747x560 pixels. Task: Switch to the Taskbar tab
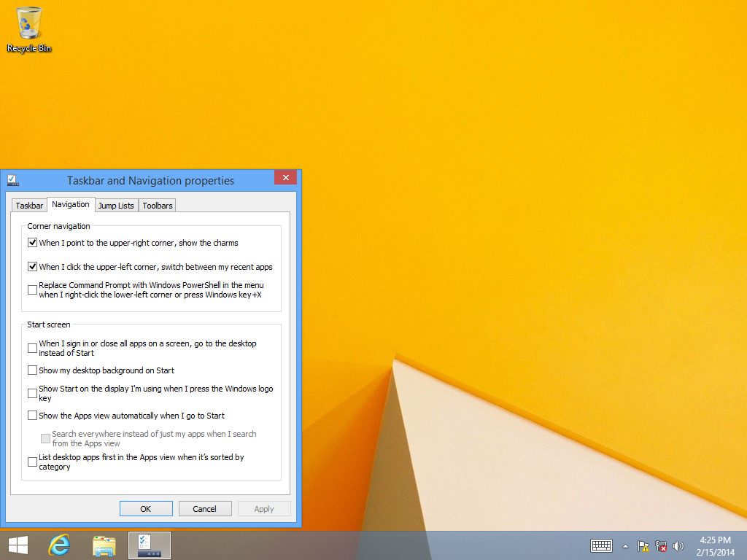point(29,205)
